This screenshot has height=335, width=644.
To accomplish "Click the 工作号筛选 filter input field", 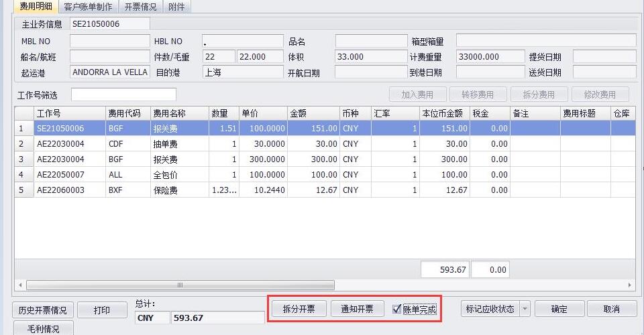I will point(123,94).
